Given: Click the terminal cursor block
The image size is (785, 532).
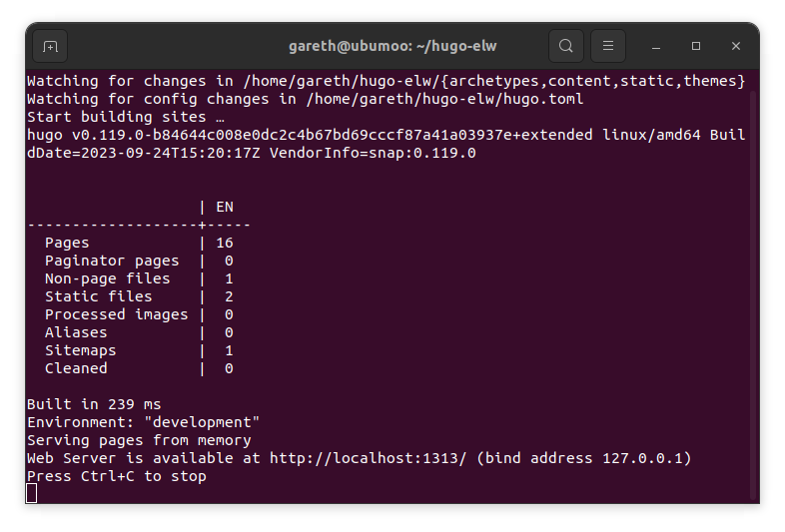Looking at the screenshot, I should pos(32,493).
